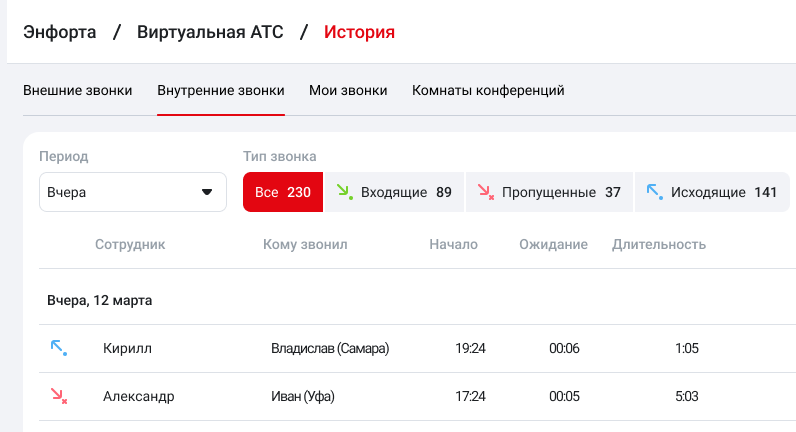Viewport: 796px width, 432px height.
Task: Click the outgoing call icon next to Кирилл
Action: click(x=58, y=348)
